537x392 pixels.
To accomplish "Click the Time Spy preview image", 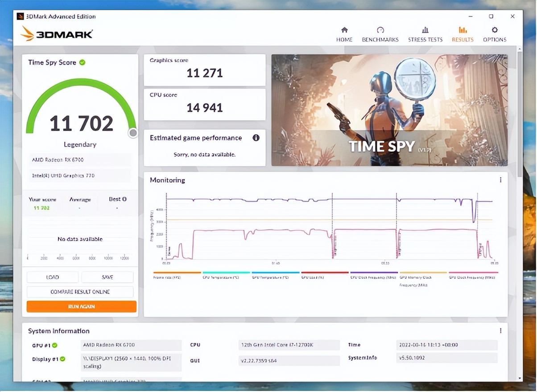I will tap(389, 110).
